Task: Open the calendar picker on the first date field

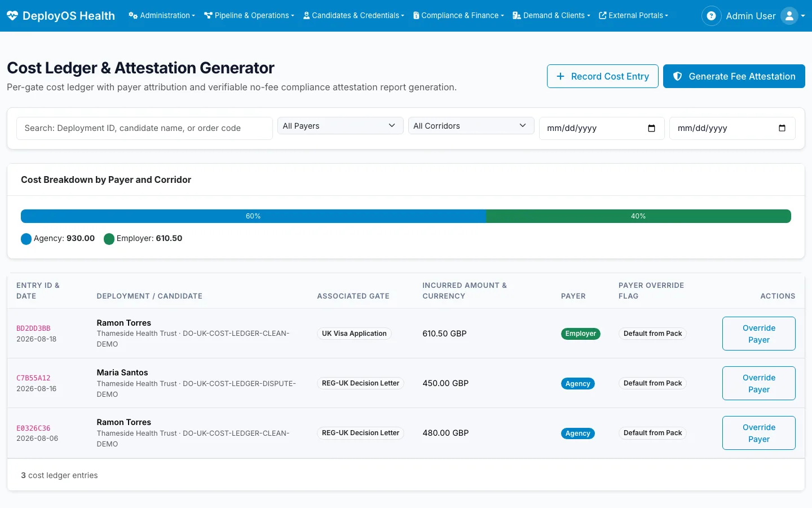Action: 651,128
